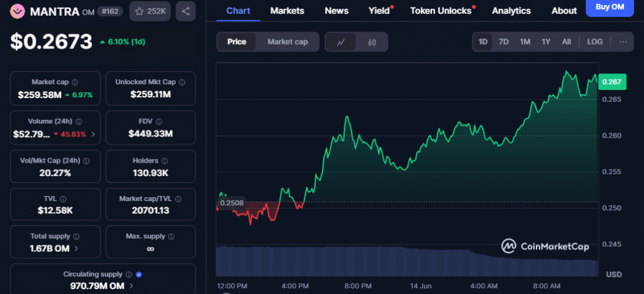Set chart range to 7D
Screen dimensions: 644x294
tap(504, 42)
